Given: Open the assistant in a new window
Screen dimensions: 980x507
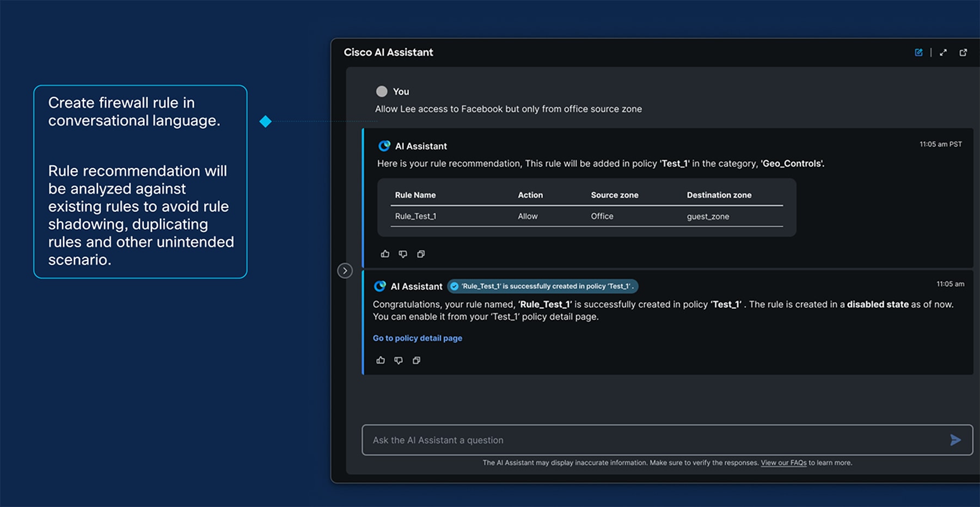Looking at the screenshot, I should click(x=964, y=52).
